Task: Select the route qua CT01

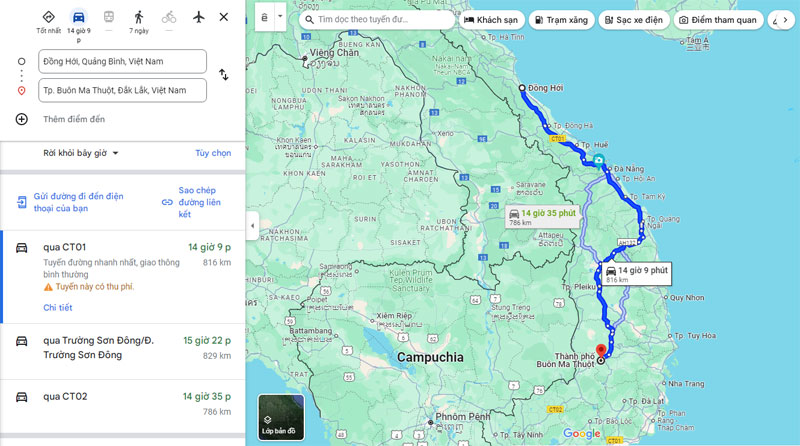Action: [122, 277]
